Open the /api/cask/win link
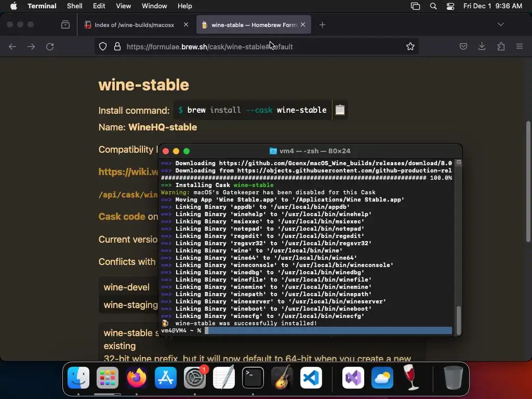Image resolution: width=532 pixels, height=399 pixels. click(x=128, y=195)
